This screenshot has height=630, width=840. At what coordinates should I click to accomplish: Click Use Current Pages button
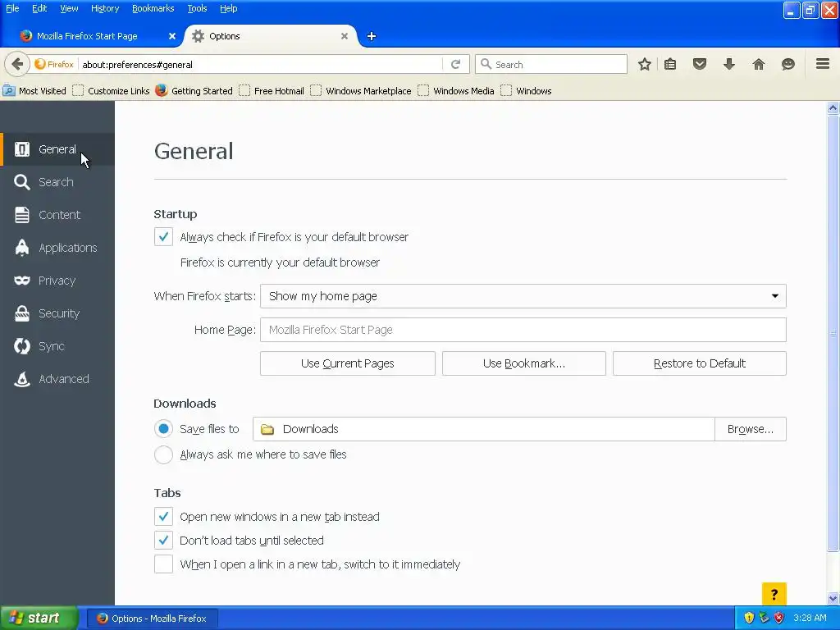(348, 363)
